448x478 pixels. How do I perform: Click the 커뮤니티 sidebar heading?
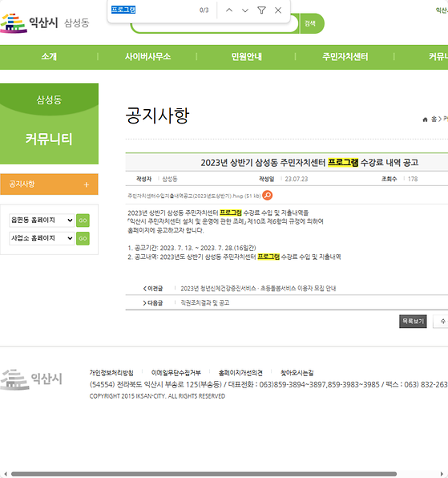click(49, 139)
